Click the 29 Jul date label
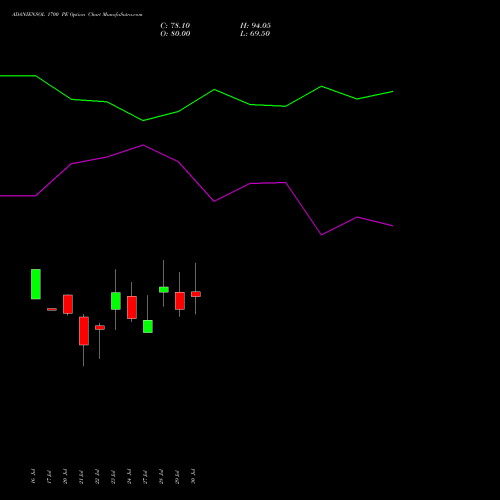This screenshot has width=500, height=500. [x=177, y=476]
